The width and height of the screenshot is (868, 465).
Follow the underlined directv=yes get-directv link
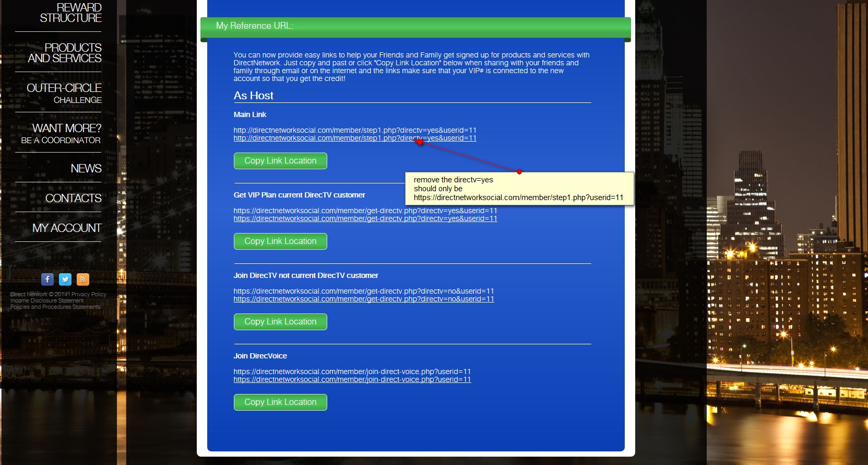365,219
